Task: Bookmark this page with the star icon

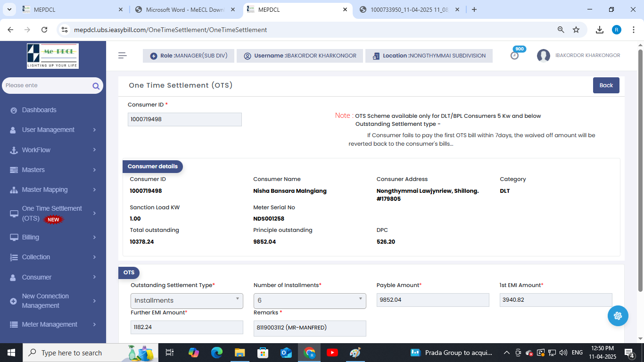Action: pos(576,30)
